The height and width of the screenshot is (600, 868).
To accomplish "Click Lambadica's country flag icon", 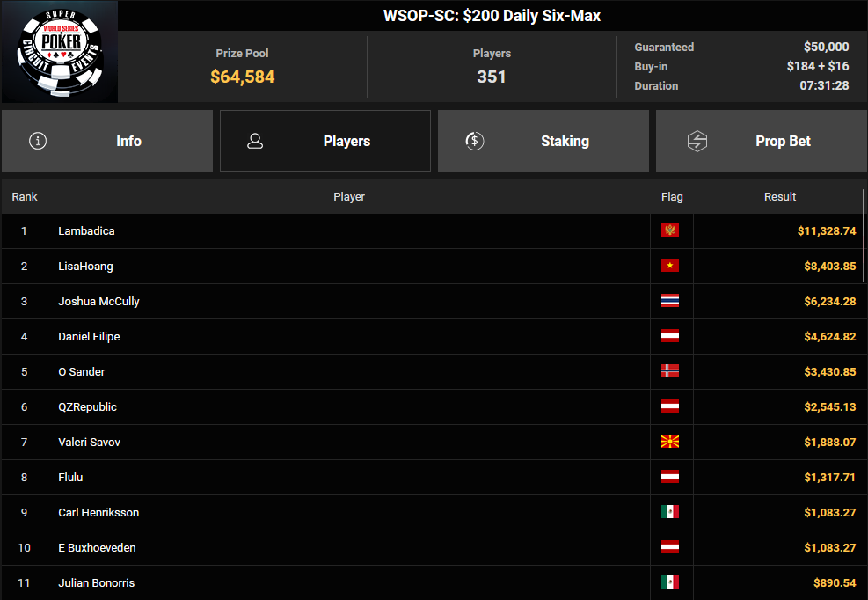I will point(670,230).
